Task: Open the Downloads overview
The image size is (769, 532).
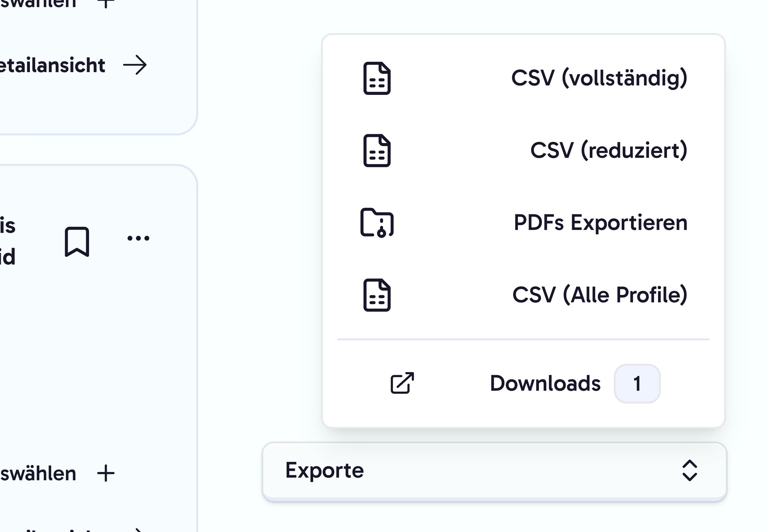Action: (544, 383)
